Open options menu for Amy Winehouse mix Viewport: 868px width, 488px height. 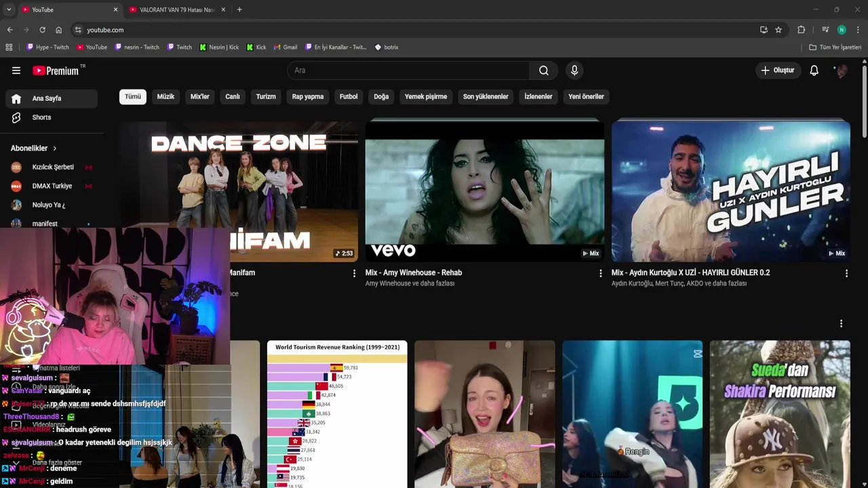(600, 273)
